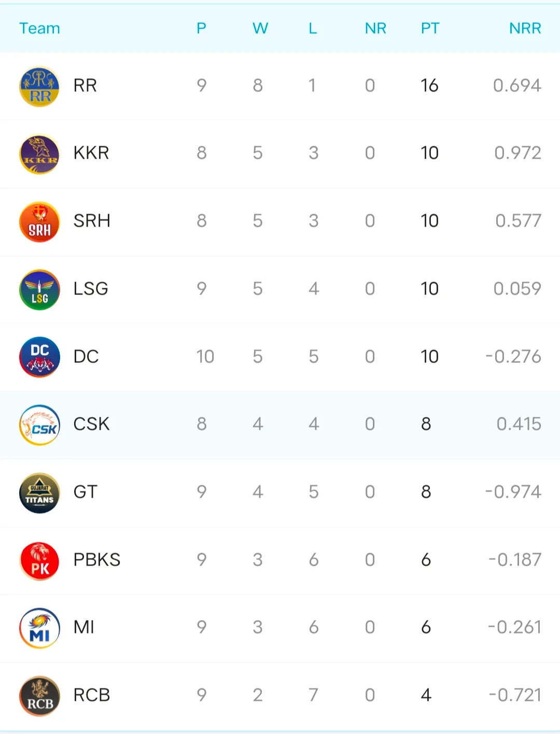The height and width of the screenshot is (734, 560).
Task: Open the PBKS team name link
Action: point(97,560)
